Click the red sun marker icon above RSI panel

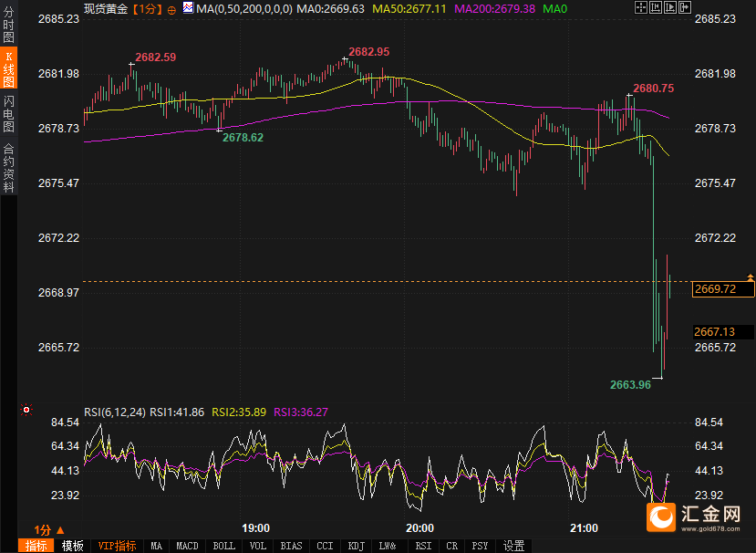[x=26, y=410]
